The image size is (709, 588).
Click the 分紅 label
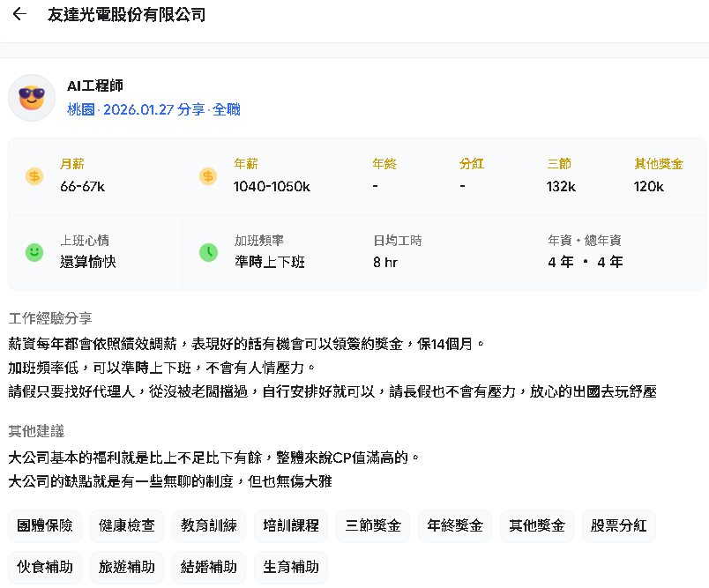point(472,164)
